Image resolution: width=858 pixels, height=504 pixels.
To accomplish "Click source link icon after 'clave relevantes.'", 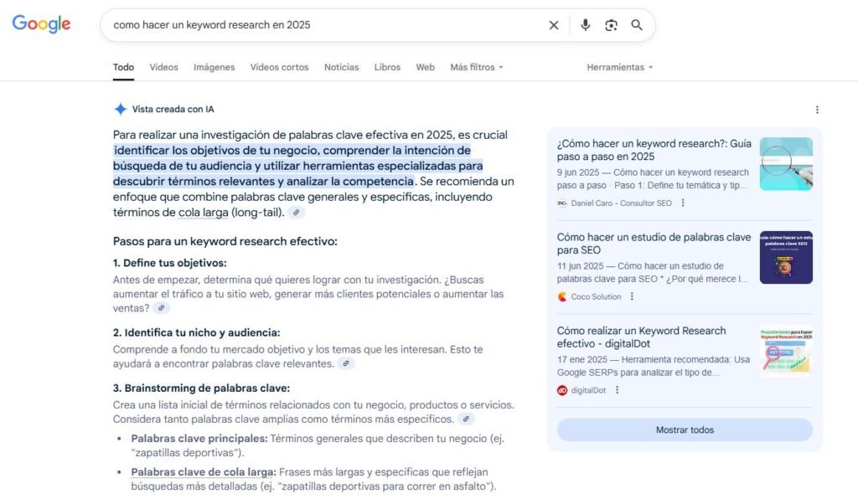I will [x=346, y=364].
